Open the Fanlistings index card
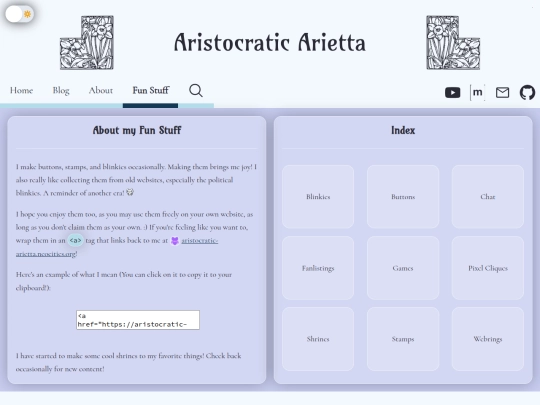This screenshot has height=405, width=540. click(x=318, y=268)
